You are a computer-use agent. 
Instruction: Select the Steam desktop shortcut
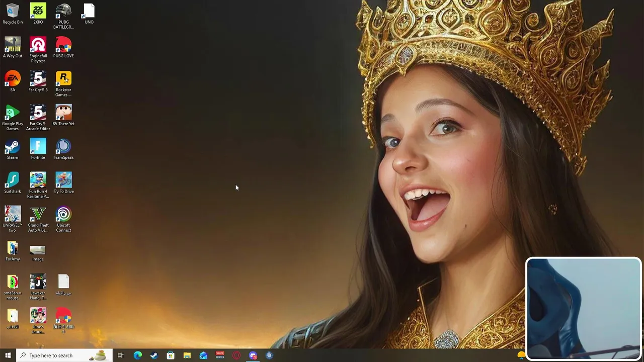13,149
